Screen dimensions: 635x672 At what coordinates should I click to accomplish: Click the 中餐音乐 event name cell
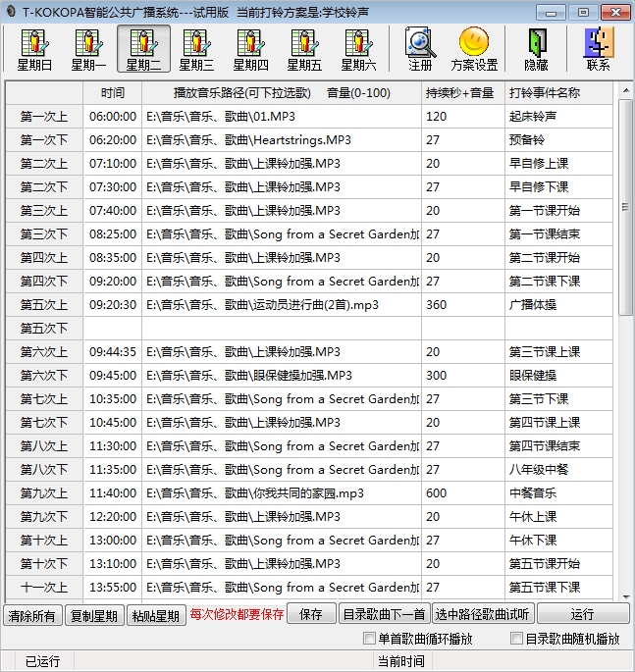[558, 492]
